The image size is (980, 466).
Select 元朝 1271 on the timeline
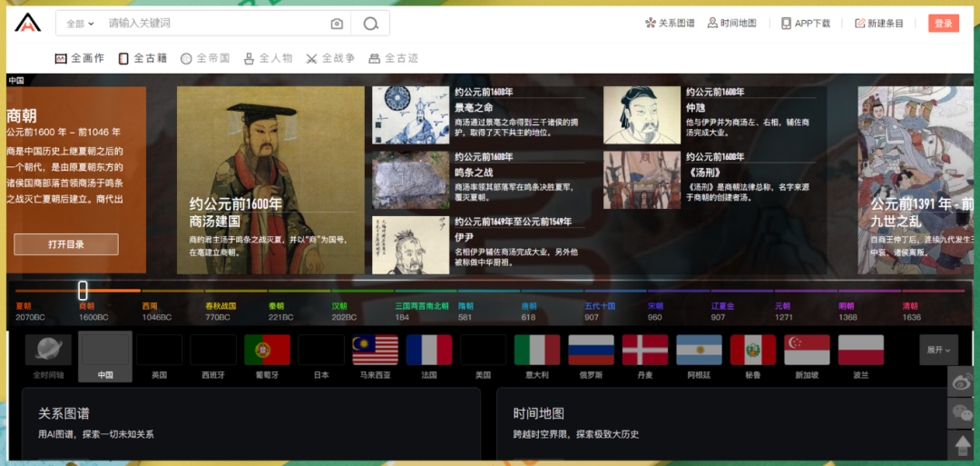[x=784, y=312]
